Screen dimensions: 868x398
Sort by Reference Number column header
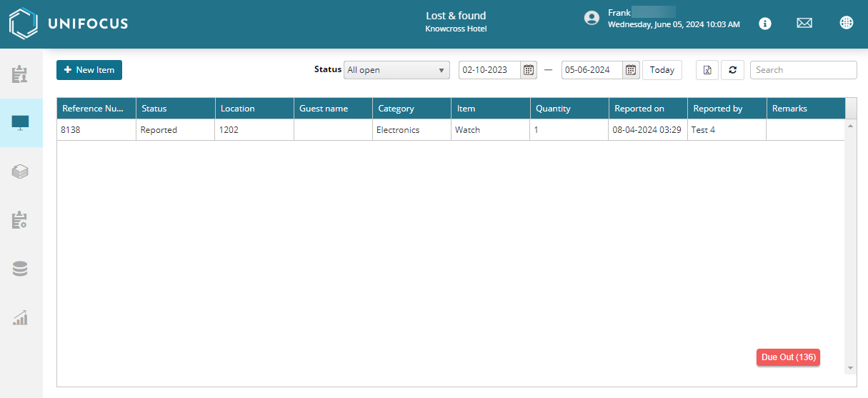click(x=96, y=109)
